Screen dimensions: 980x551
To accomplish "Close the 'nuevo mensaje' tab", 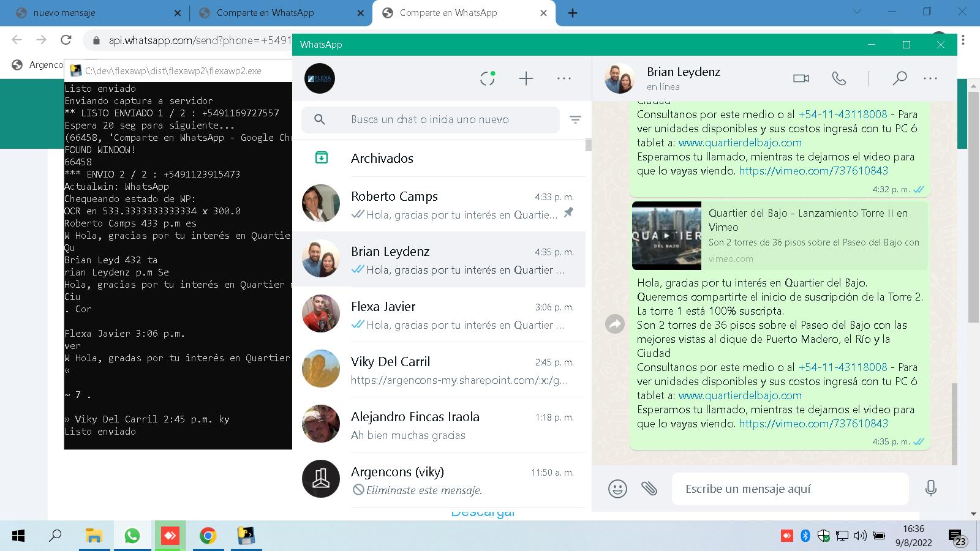I will pyautogui.click(x=178, y=13).
